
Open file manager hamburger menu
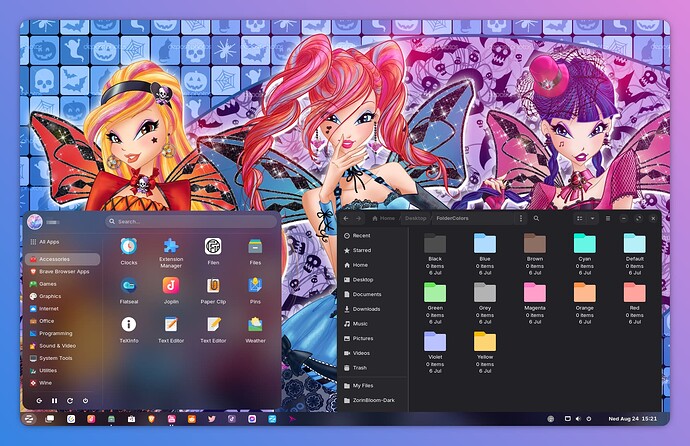[608, 218]
